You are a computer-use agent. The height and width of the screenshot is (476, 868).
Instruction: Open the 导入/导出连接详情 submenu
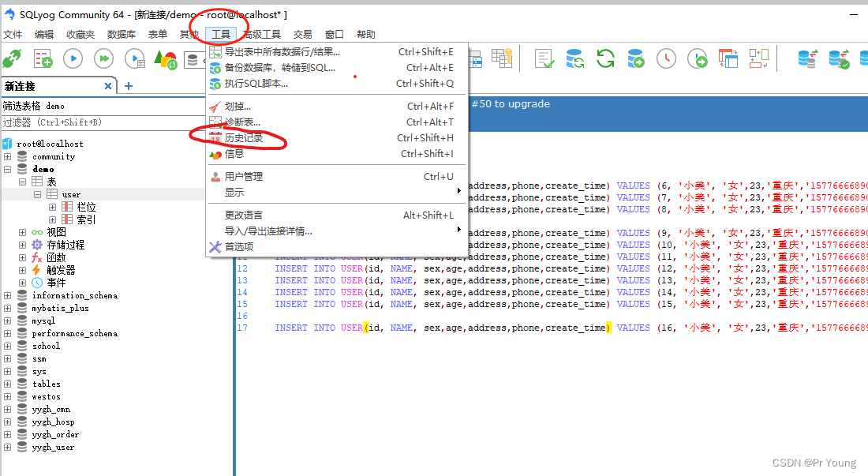click(x=337, y=231)
